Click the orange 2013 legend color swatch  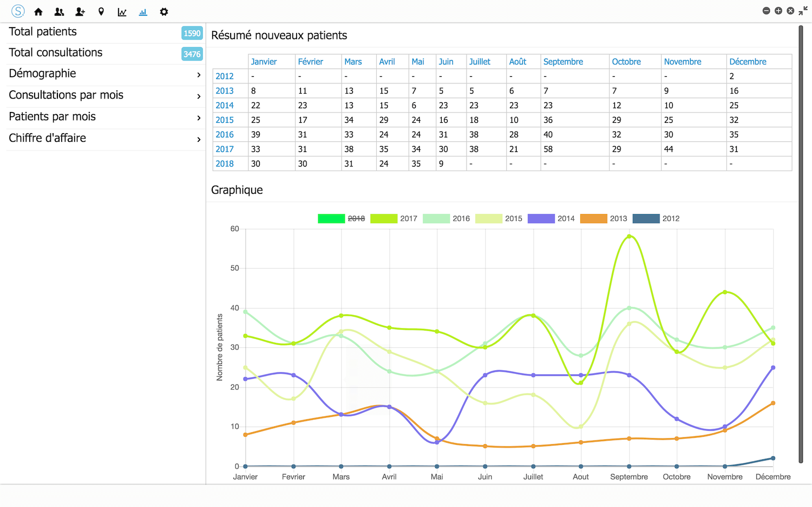tap(593, 219)
